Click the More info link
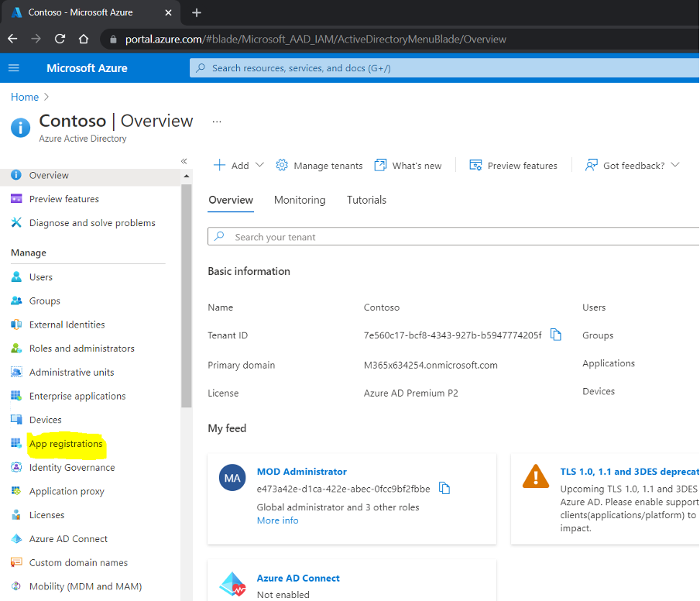 point(278,520)
